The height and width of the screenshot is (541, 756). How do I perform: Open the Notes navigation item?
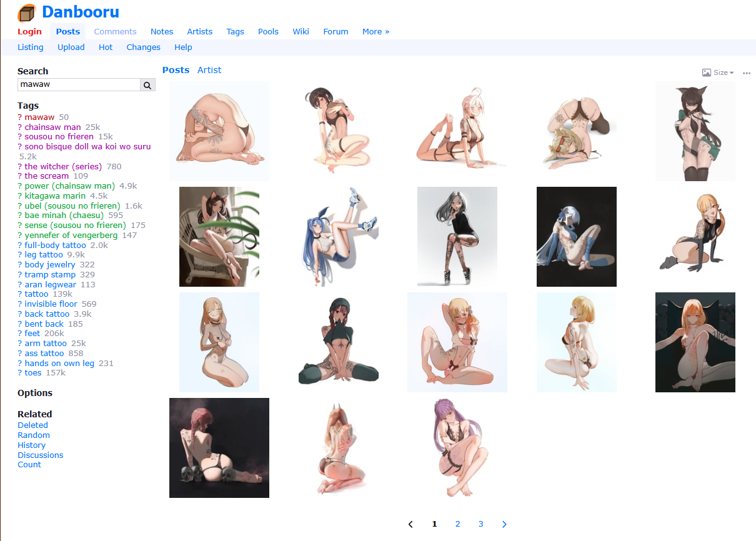tap(162, 32)
